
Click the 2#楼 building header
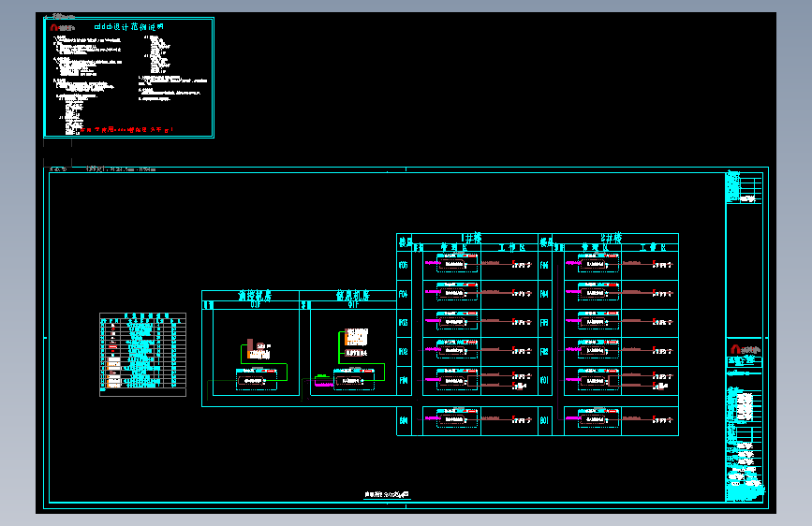[x=611, y=238]
